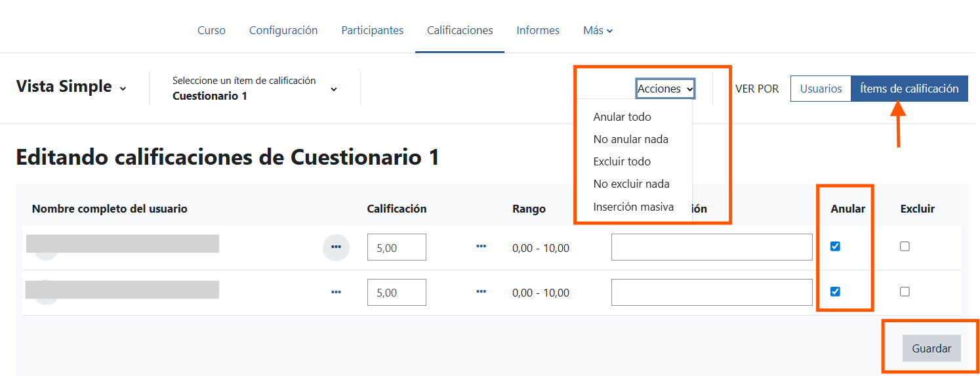Screen dimensions: 980x376
Task: Switch to the Participantes tab
Action: pyautogui.click(x=372, y=30)
